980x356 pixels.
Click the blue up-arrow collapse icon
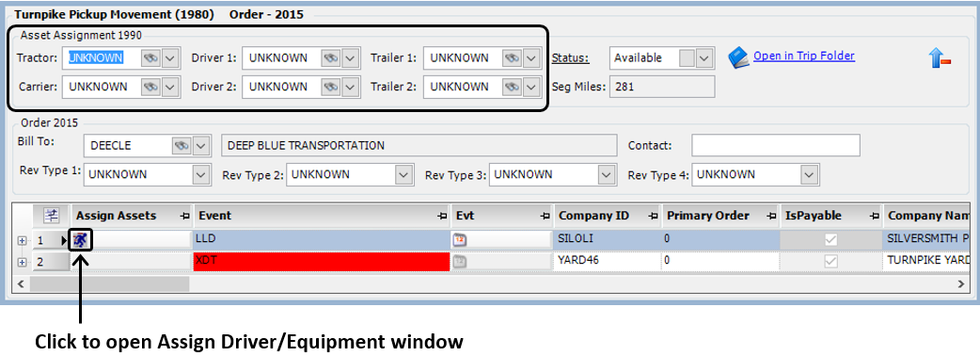pos(939,58)
